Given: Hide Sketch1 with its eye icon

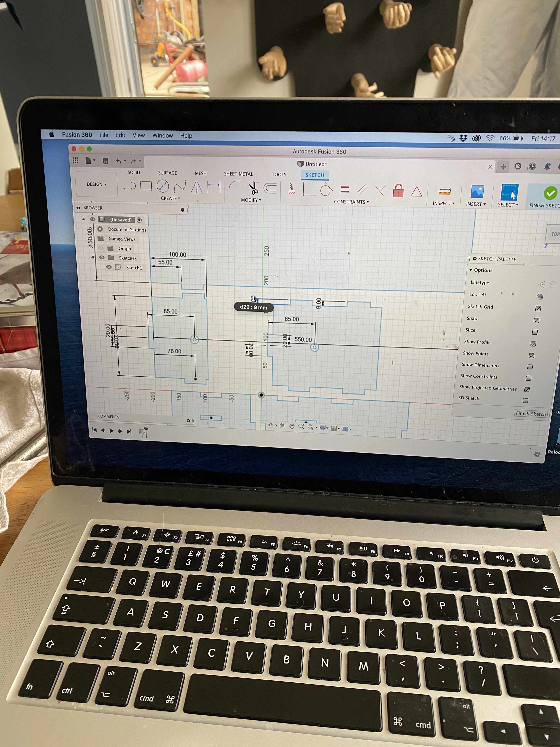Looking at the screenshot, I should [x=109, y=267].
